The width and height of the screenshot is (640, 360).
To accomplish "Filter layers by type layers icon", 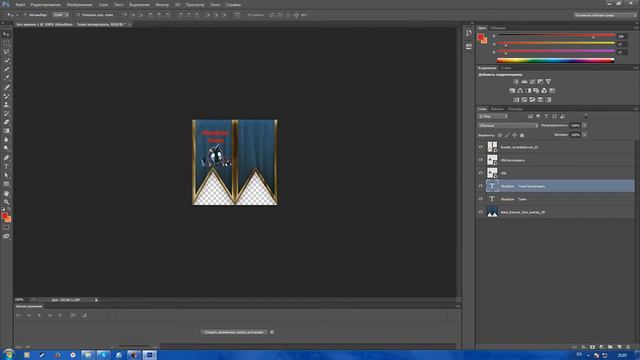I will pyautogui.click(x=546, y=116).
